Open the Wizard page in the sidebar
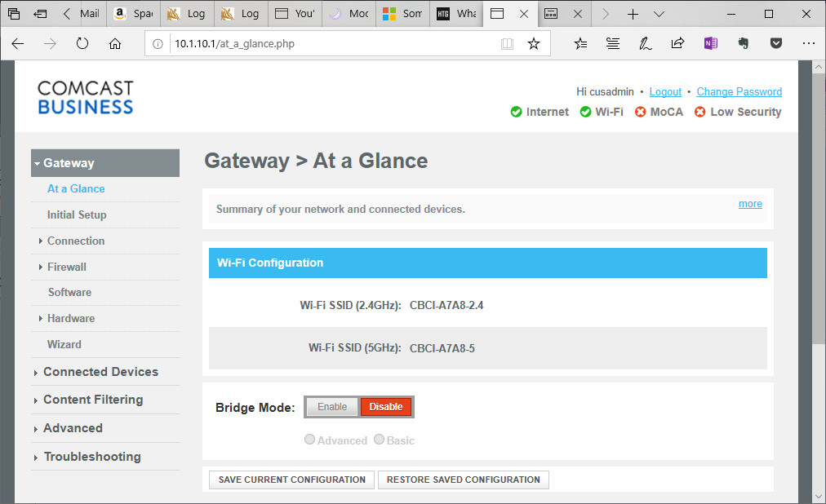826x504 pixels. [x=64, y=345]
